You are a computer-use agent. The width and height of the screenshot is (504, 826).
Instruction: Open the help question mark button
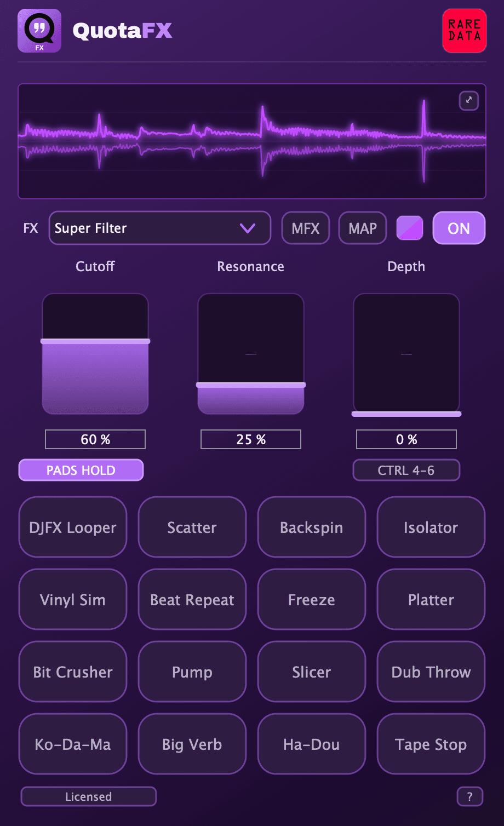[470, 797]
